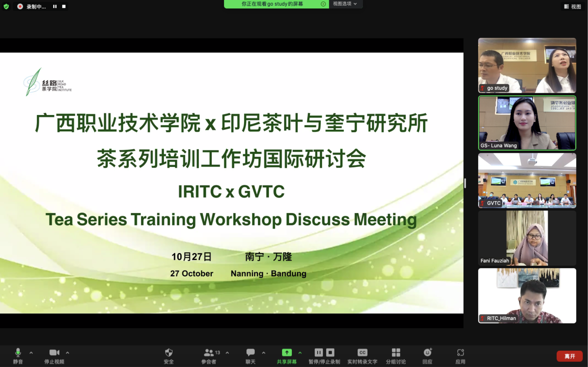Stop video with the camera button

[54, 353]
